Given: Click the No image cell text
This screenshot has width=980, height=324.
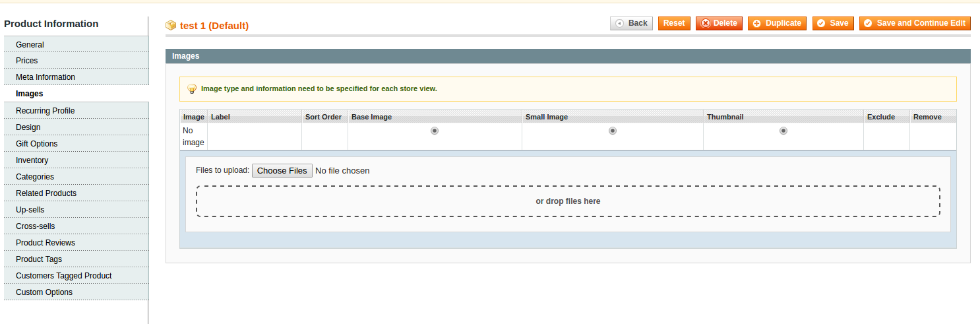Looking at the screenshot, I should [194, 137].
